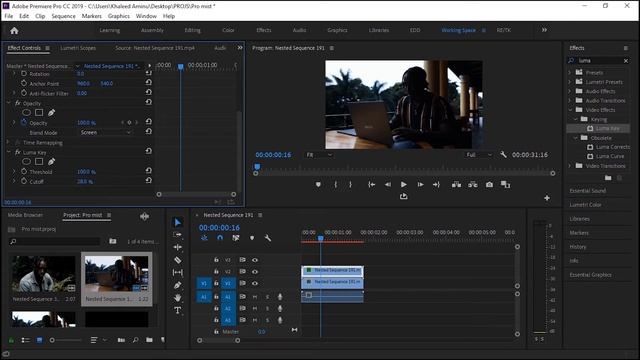Open Blend Mode dropdown showing Screen
The width and height of the screenshot is (640, 360).
click(x=105, y=133)
